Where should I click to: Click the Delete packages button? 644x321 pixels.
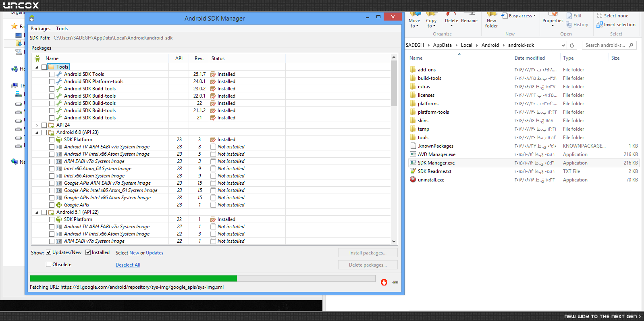[x=368, y=265]
